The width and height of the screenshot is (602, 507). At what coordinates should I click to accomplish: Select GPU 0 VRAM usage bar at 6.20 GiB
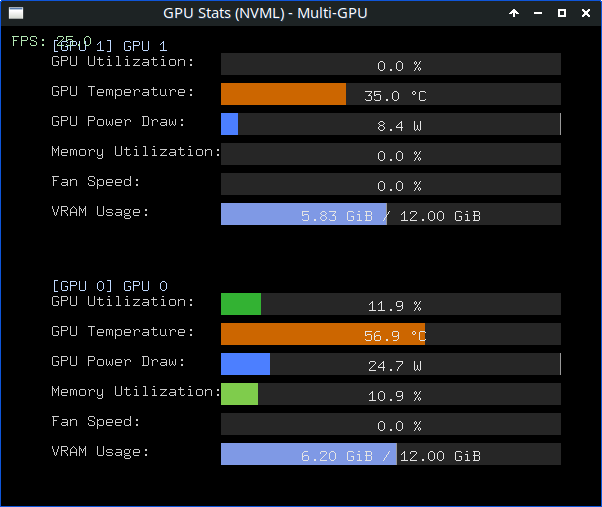point(390,454)
